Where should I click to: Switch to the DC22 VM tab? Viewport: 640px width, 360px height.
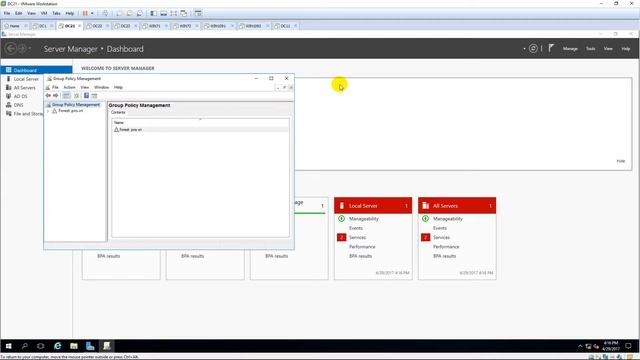97,26
